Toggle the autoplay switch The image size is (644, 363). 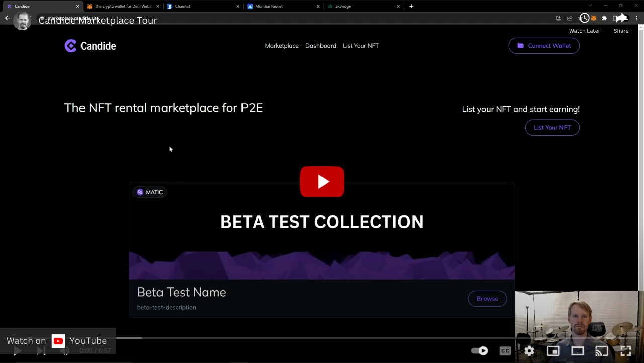pos(479,351)
